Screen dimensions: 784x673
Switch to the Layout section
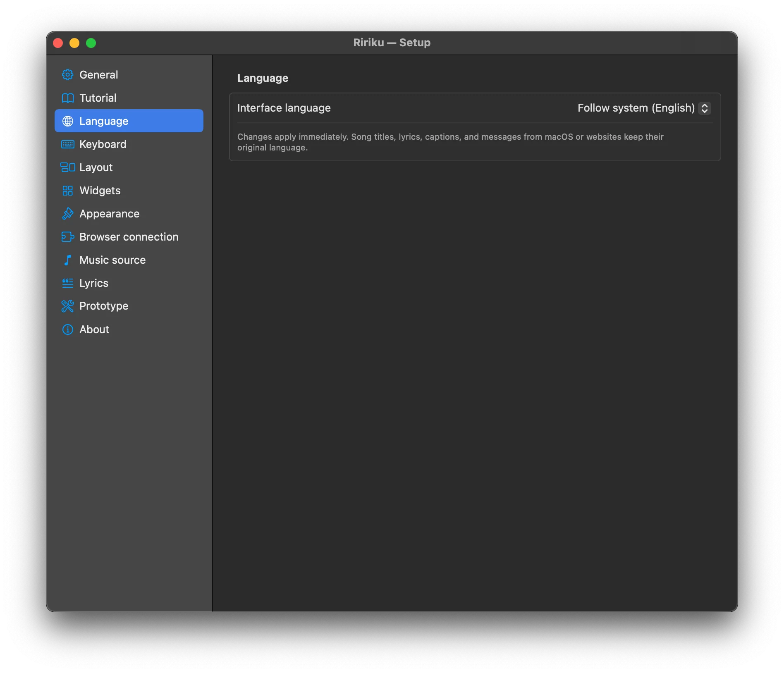pyautogui.click(x=129, y=167)
